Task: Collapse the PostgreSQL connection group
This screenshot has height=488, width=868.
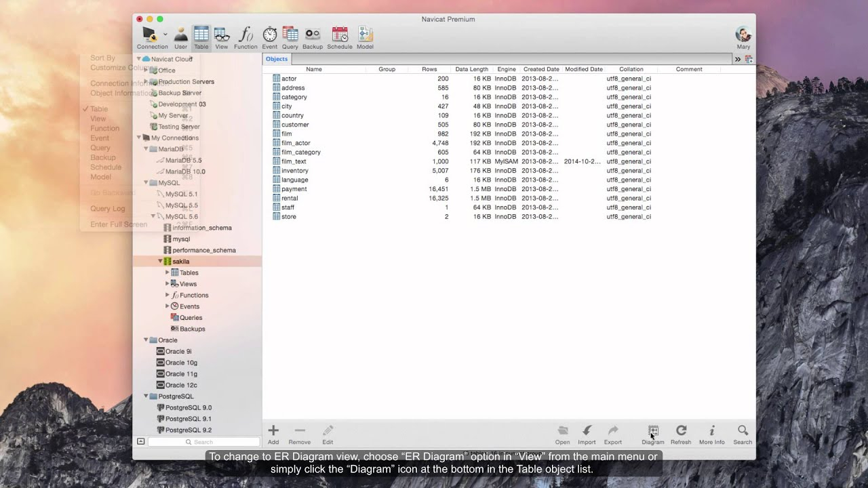Action: coord(146,396)
